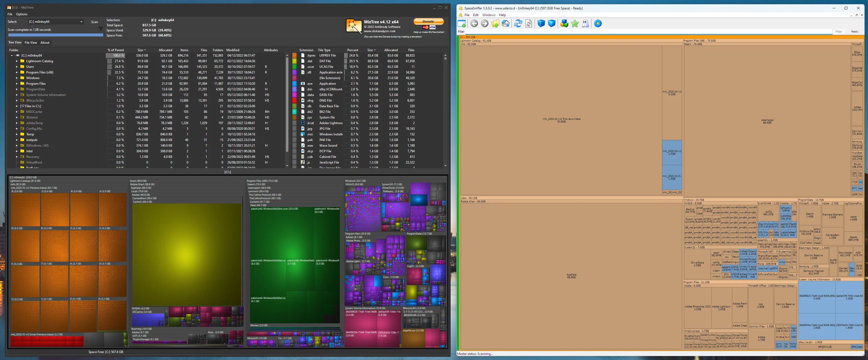This screenshot has width=868, height=360.
Task: Click the Percent column header in file types
Action: pyautogui.click(x=352, y=50)
